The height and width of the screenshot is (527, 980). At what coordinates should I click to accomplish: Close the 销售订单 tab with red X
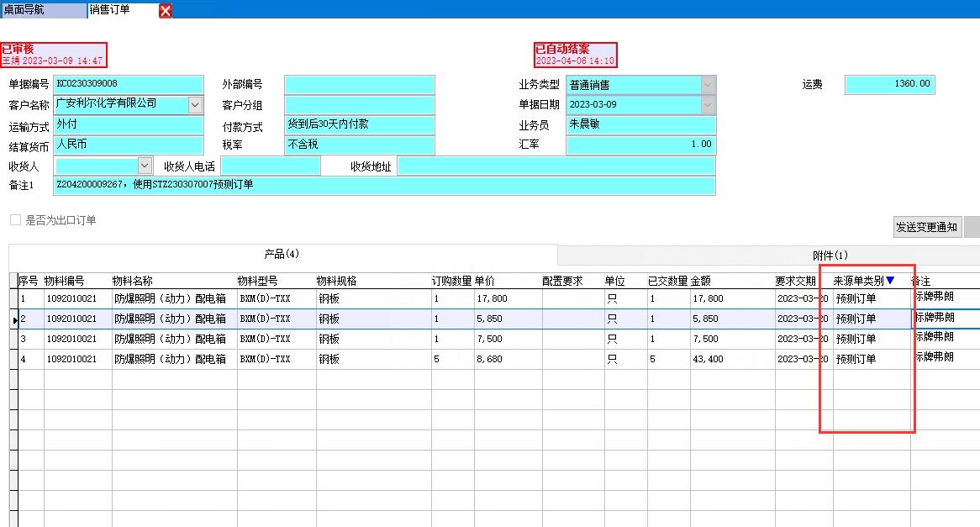coord(166,10)
